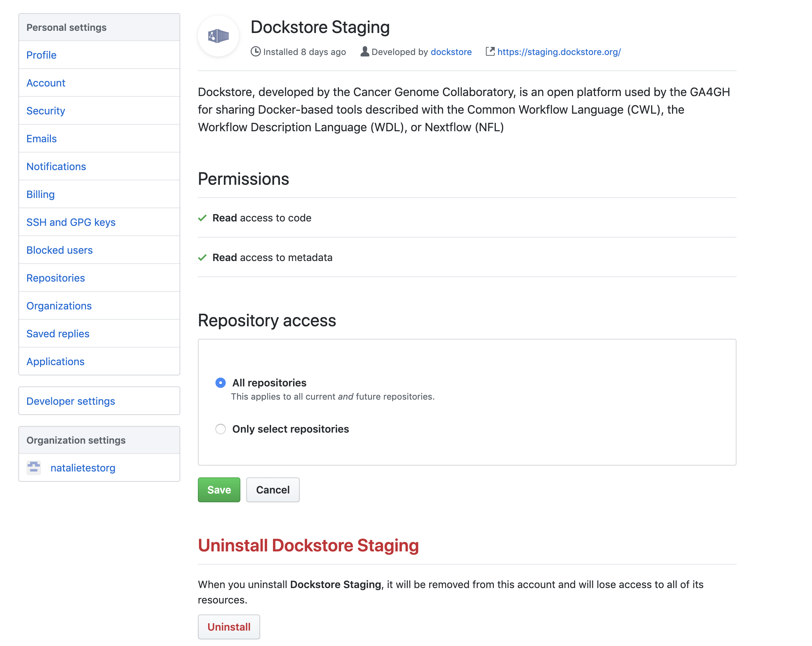Image resolution: width=812 pixels, height=646 pixels.
Task: Click the Uninstall Dockstore Staging heading
Action: [x=308, y=546]
